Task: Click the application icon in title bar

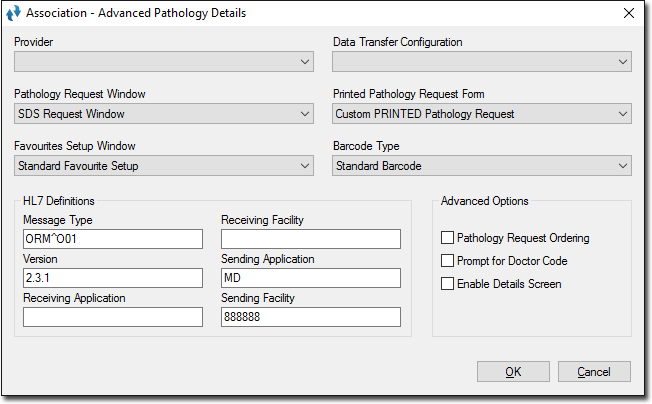Action: click(x=13, y=13)
